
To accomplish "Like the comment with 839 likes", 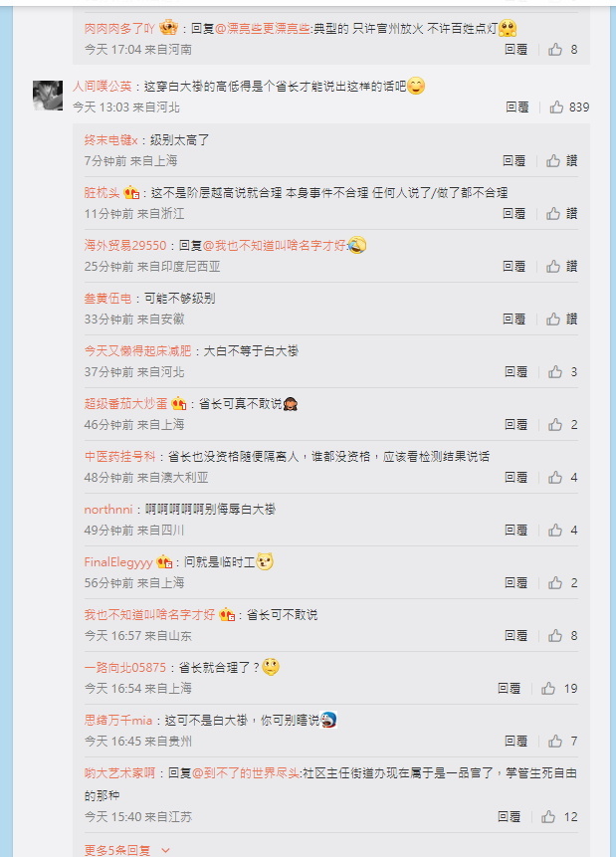I will click(556, 107).
